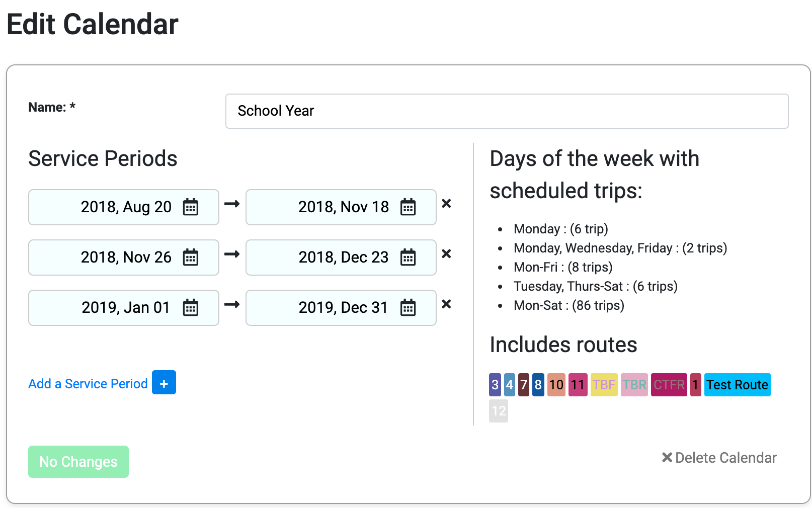The width and height of the screenshot is (812, 508).
Task: Remove the Nov 26 to Dec 23 service period
Action: tap(446, 254)
